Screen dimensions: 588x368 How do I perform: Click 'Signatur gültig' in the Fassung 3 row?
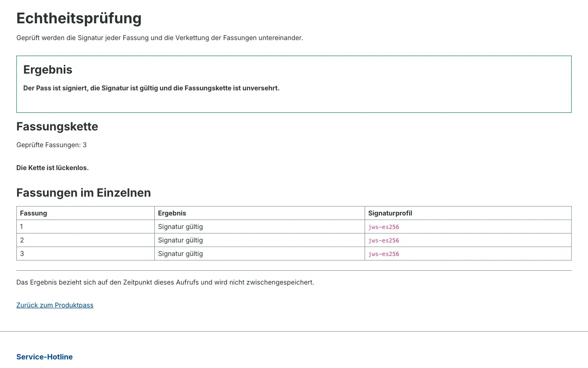(x=180, y=254)
